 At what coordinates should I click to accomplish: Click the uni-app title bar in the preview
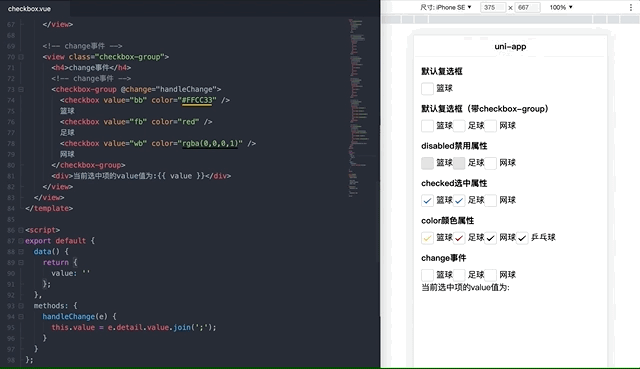click(x=510, y=47)
